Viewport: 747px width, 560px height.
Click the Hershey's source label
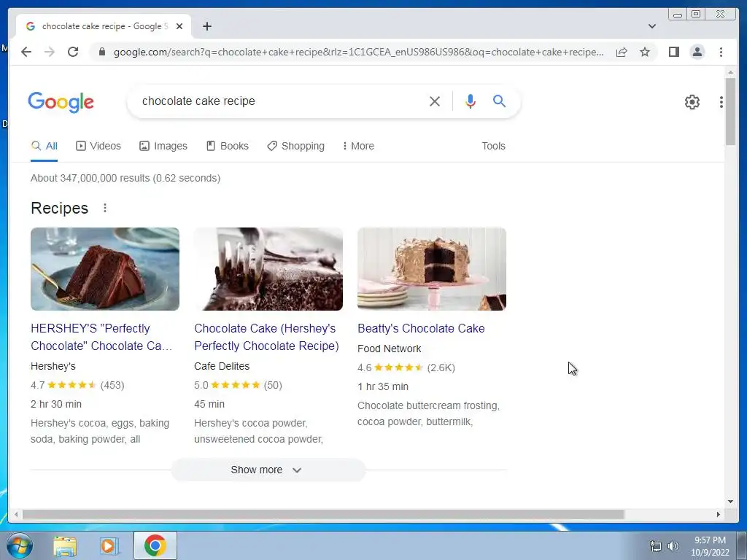click(53, 366)
